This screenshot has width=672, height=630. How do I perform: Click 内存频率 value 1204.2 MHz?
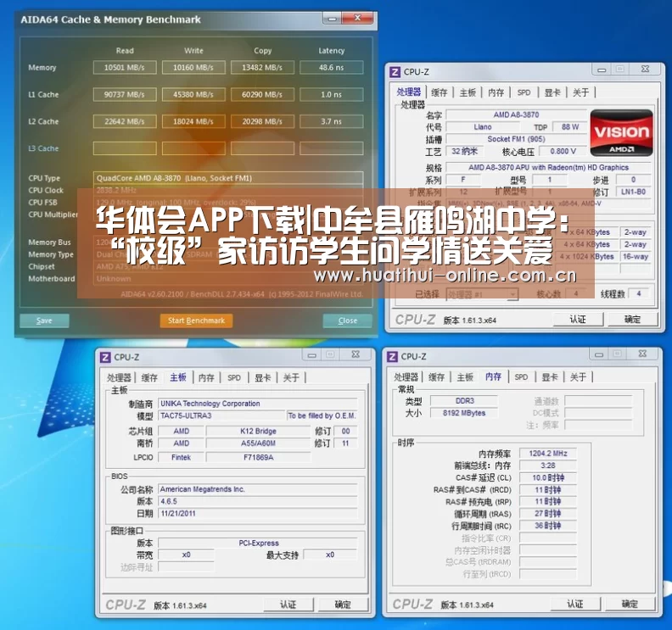point(548,454)
